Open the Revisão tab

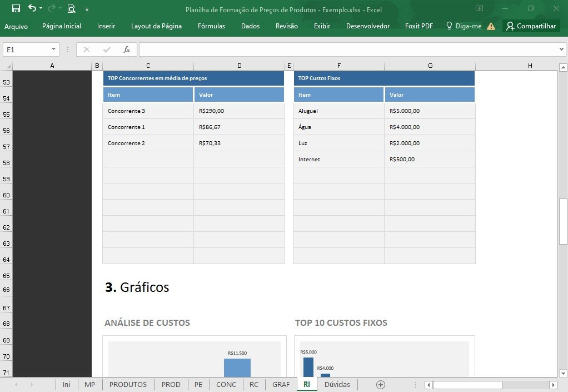pos(287,26)
